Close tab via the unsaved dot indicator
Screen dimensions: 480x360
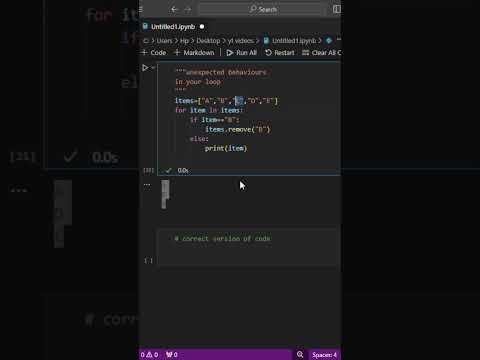coord(202,27)
